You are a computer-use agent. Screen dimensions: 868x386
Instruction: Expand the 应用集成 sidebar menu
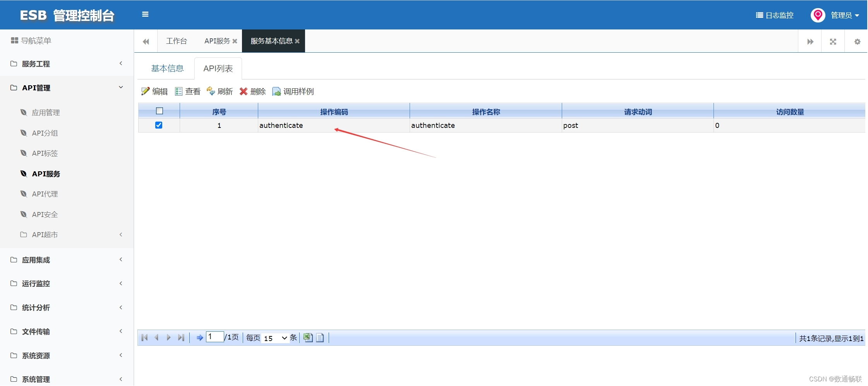coord(67,260)
